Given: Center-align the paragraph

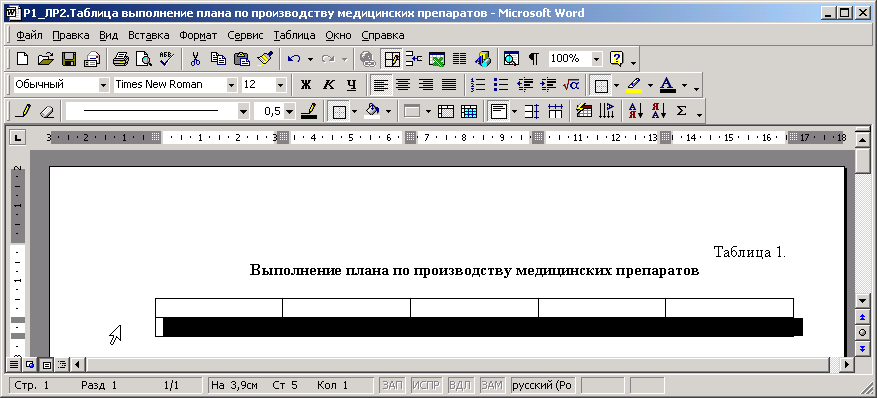Looking at the screenshot, I should click(403, 85).
